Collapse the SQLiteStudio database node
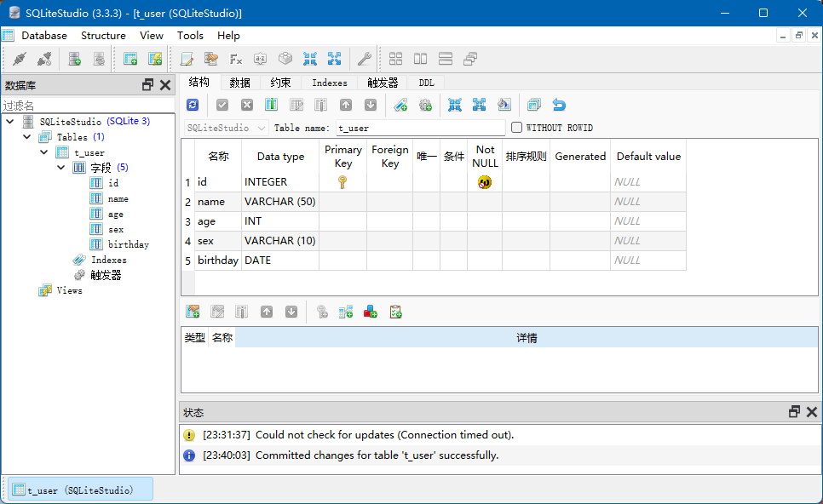823x504 pixels. pyautogui.click(x=10, y=122)
